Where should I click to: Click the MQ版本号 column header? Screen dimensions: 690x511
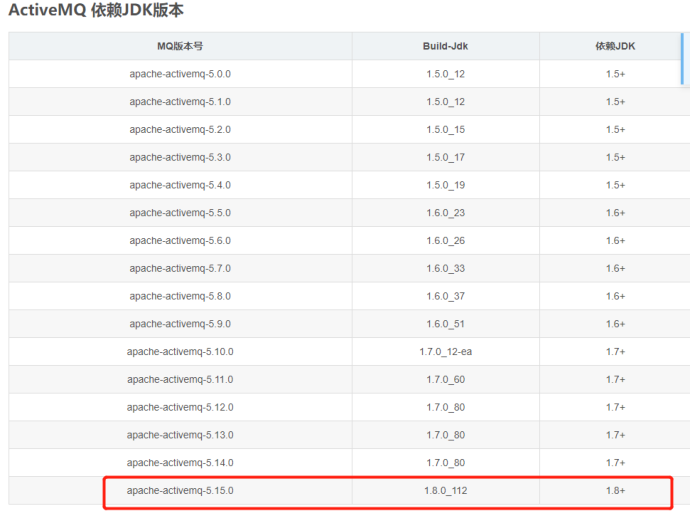click(x=180, y=46)
